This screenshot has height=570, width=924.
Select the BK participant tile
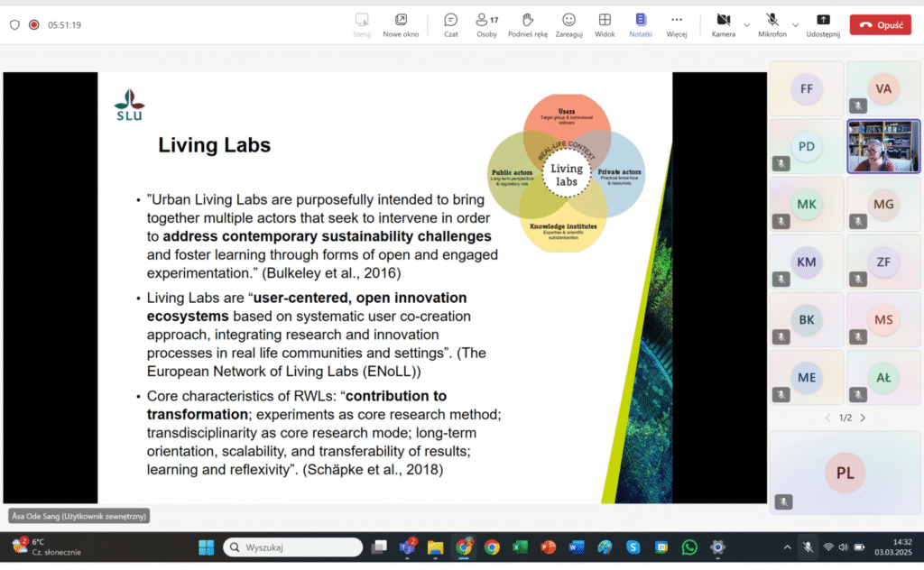click(806, 320)
